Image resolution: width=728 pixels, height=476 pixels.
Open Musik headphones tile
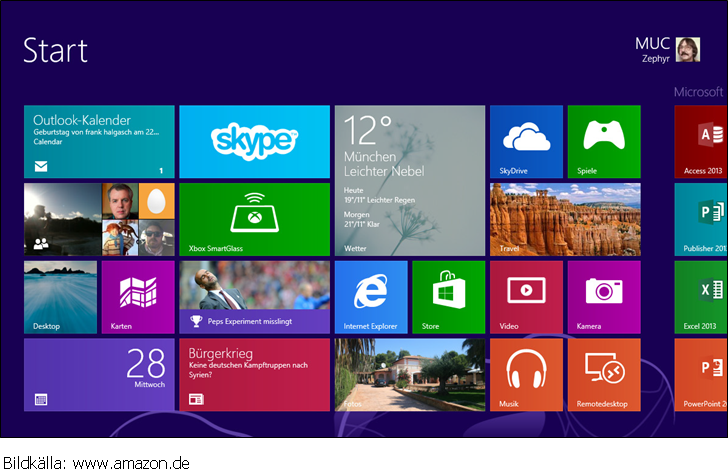pos(526,374)
